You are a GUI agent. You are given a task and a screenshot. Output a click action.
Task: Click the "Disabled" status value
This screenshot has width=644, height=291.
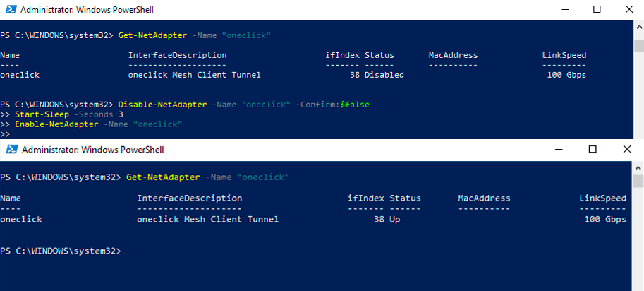point(384,75)
